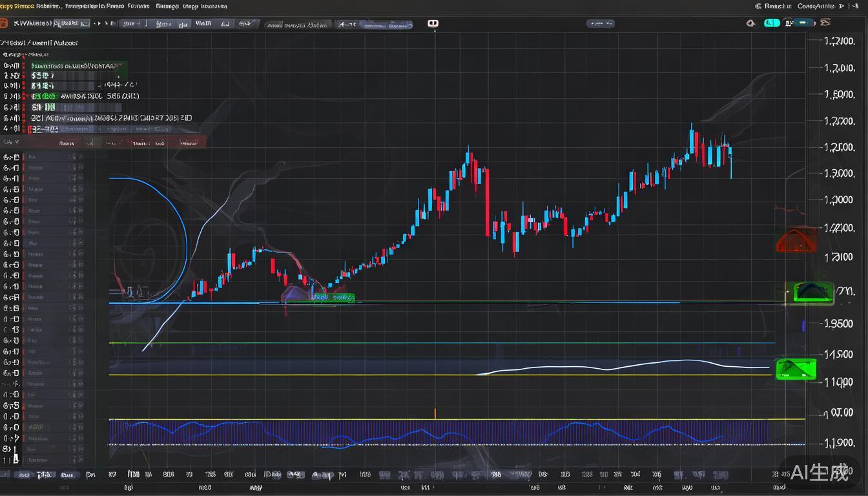Screen dimensions: 868x496
Task: Click the blue oscillator indicator pane
Action: (438, 433)
